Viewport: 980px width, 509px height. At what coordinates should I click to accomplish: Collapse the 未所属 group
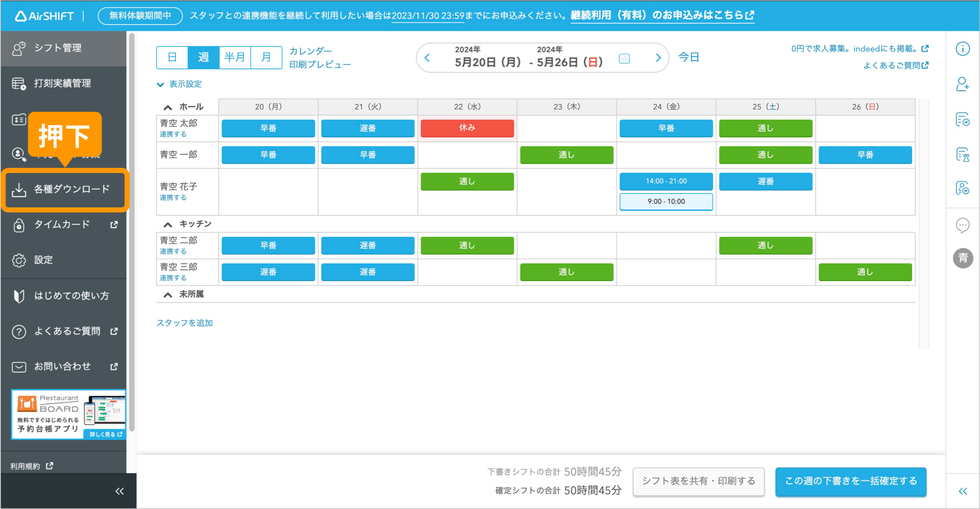tap(168, 295)
